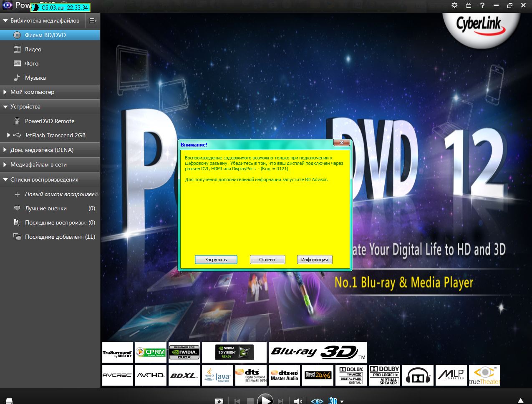Expand Дом. медиатека (DLNA) section
Screen dimensions: 532x404
coord(5,150)
